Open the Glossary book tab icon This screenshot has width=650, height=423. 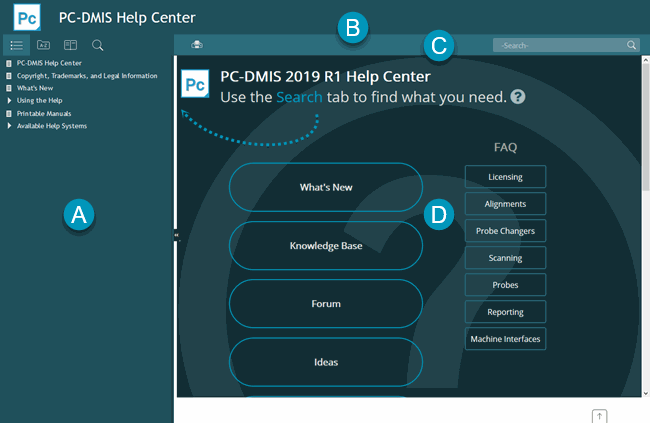click(70, 45)
